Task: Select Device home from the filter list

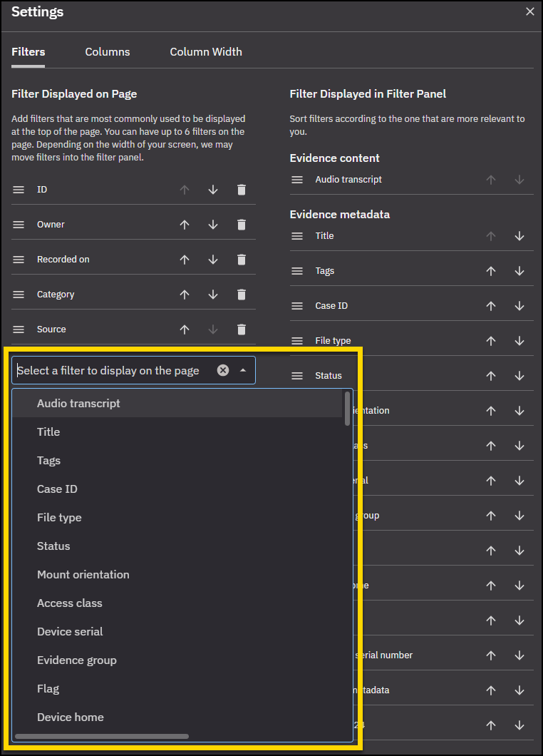Action: click(x=70, y=717)
